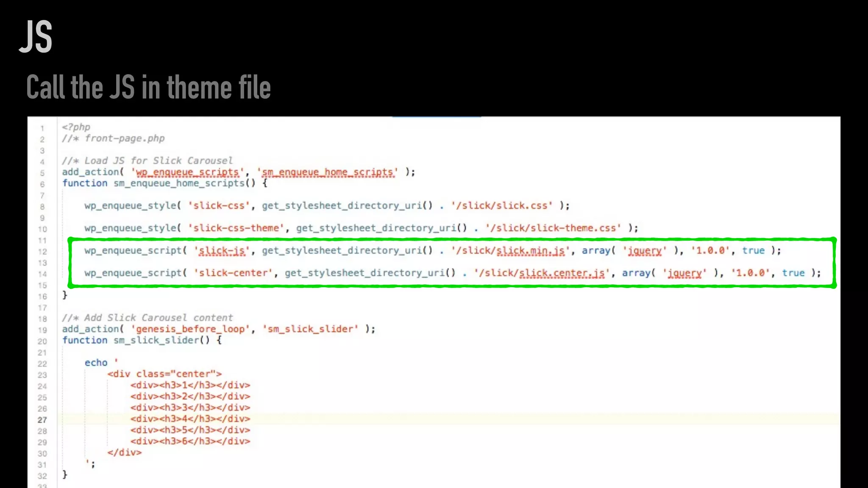Click get_stylesheet_directory_uri() on line 8

click(347, 205)
